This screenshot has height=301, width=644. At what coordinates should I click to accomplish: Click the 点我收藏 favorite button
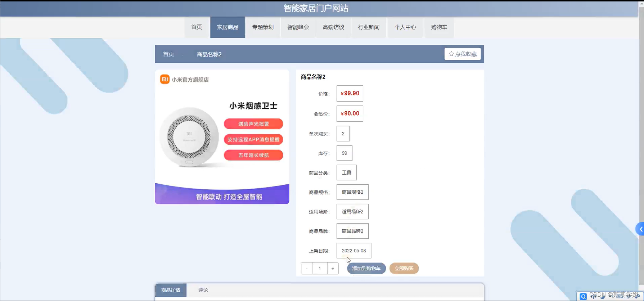(463, 54)
